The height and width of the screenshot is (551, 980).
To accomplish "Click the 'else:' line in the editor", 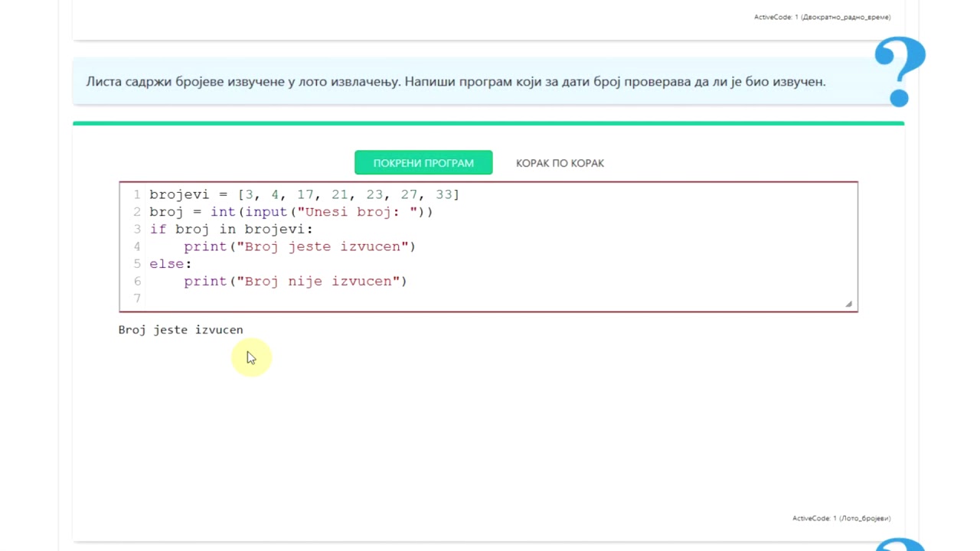I will [171, 264].
